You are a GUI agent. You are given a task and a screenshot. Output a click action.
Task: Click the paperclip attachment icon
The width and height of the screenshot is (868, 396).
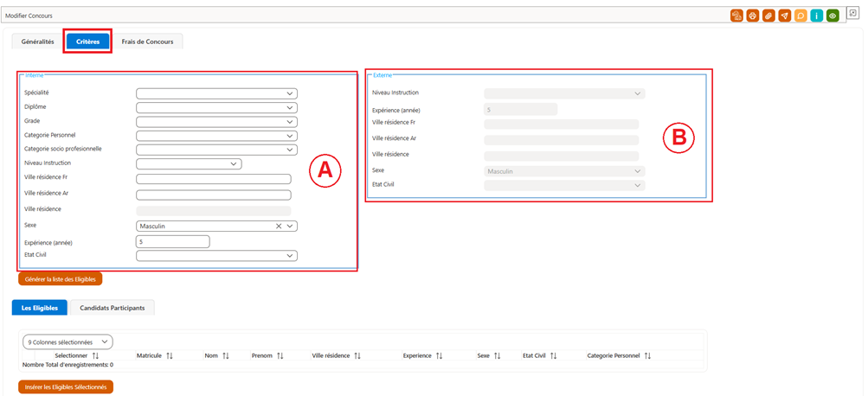768,16
